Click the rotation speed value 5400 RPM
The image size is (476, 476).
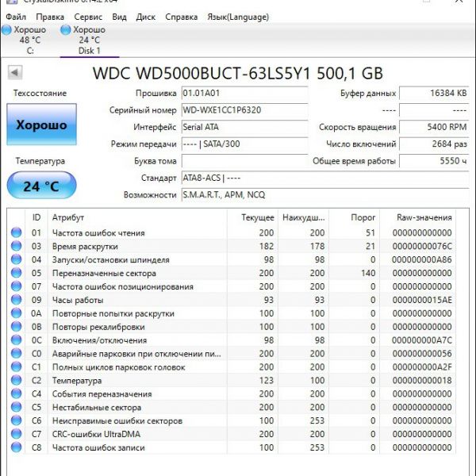tap(434, 127)
